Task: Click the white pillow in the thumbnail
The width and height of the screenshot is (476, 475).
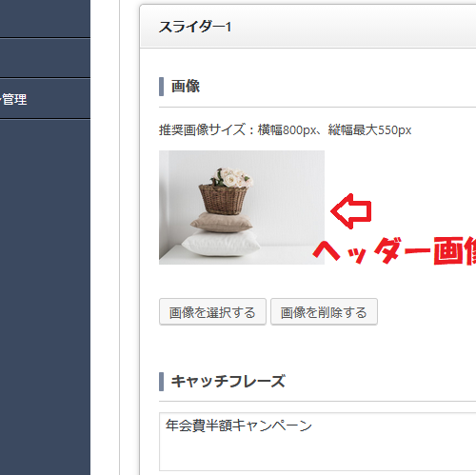Action: [x=221, y=244]
